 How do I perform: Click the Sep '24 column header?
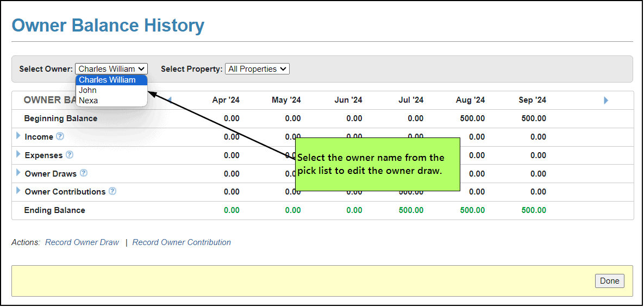tap(532, 100)
